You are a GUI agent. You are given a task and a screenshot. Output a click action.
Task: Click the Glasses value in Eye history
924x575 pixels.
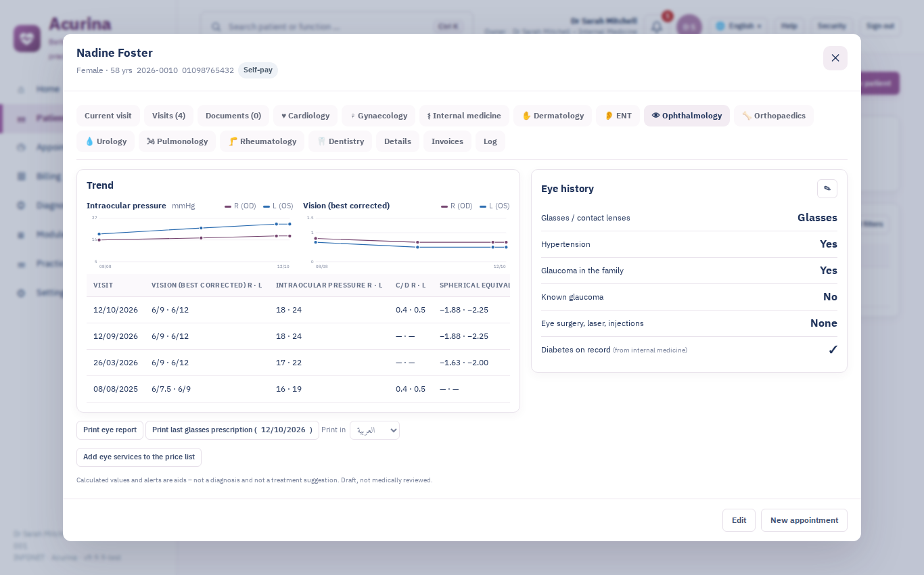[x=817, y=218]
